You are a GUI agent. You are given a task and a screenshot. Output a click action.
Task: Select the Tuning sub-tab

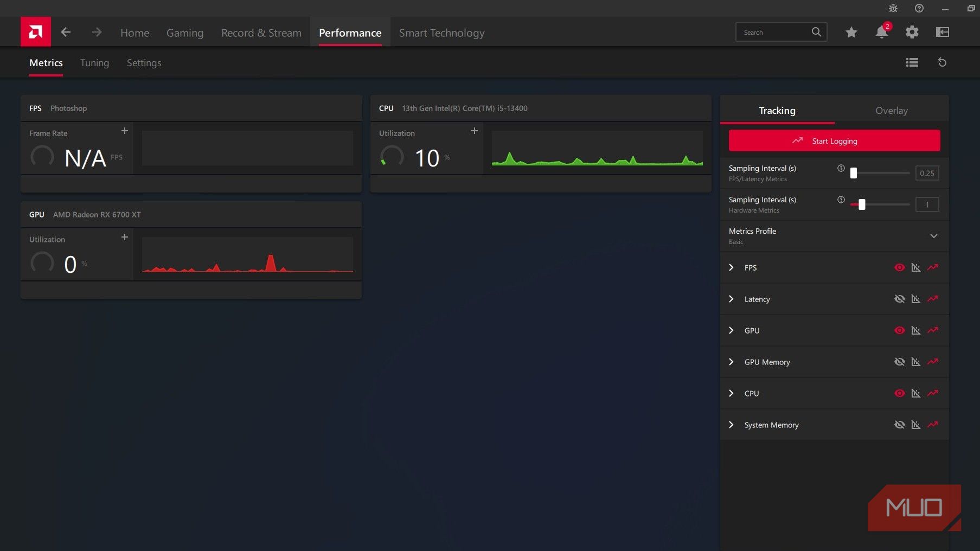tap(94, 63)
